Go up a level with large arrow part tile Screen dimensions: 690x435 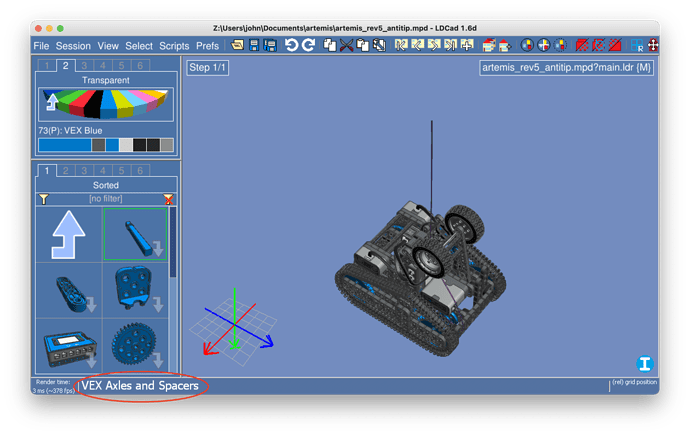[69, 235]
